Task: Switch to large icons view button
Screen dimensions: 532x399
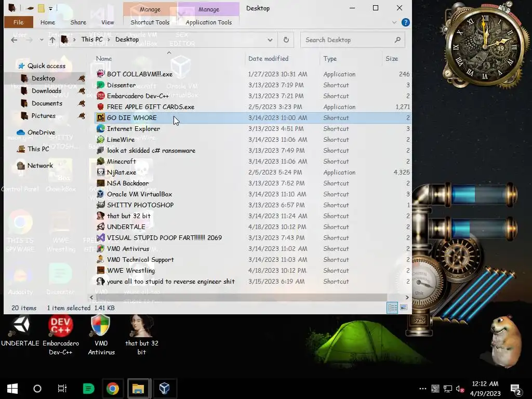Action: pyautogui.click(x=403, y=308)
